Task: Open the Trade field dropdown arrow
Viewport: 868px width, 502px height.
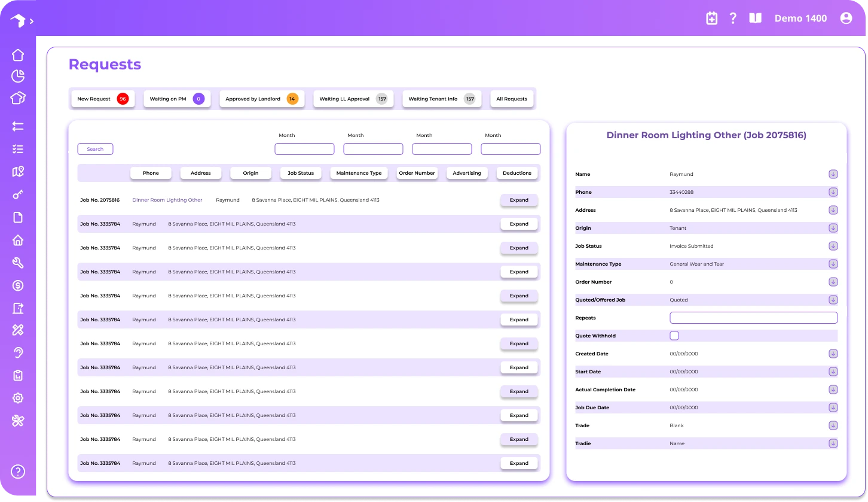Action: [833, 425]
